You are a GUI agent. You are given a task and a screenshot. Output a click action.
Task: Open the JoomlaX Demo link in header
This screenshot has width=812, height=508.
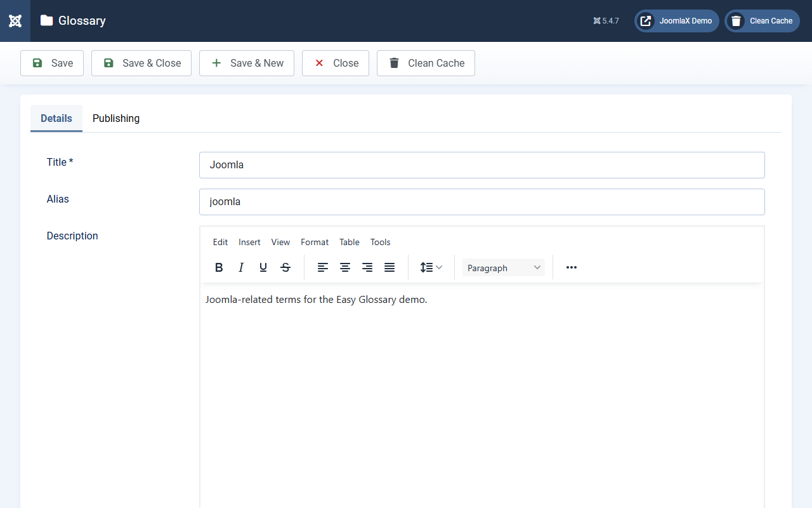(x=677, y=21)
